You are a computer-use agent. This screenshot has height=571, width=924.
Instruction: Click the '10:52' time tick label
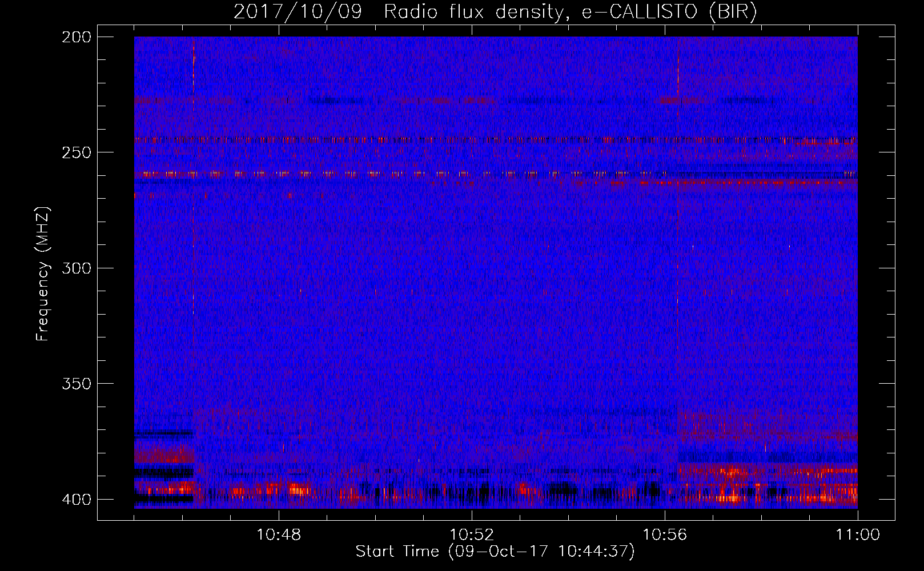click(472, 535)
